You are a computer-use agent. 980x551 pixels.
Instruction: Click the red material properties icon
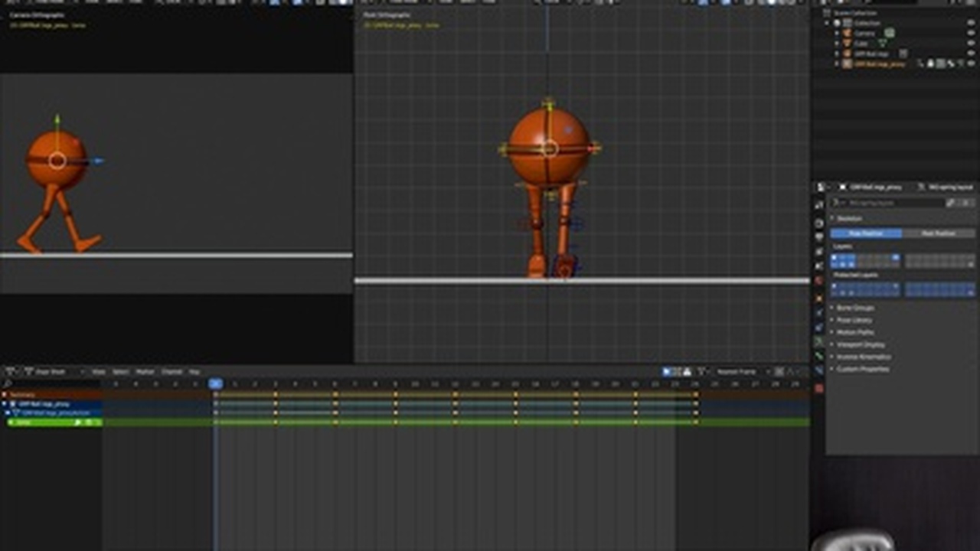tap(818, 388)
